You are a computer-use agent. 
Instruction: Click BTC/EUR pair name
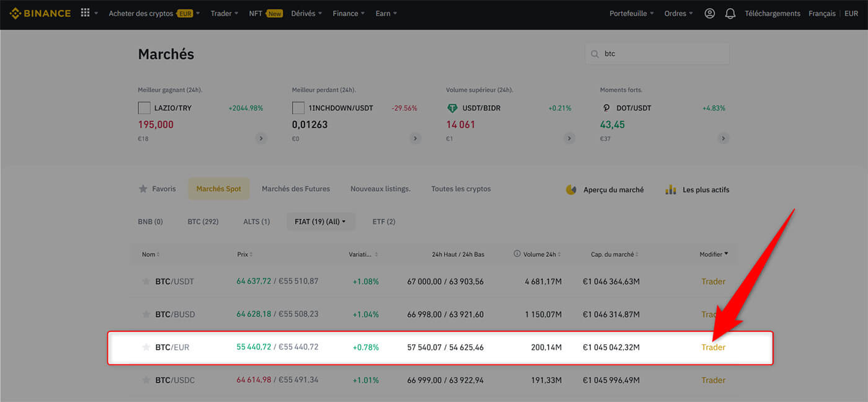click(x=172, y=347)
